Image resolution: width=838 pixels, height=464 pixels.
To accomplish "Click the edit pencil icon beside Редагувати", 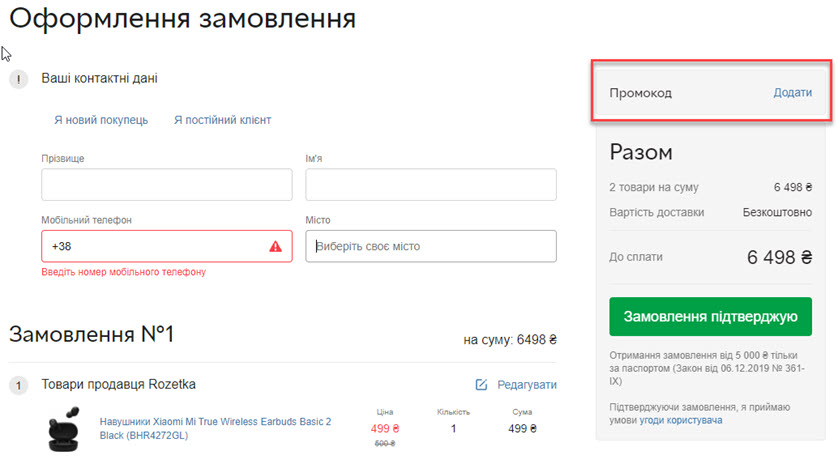I will pos(481,385).
